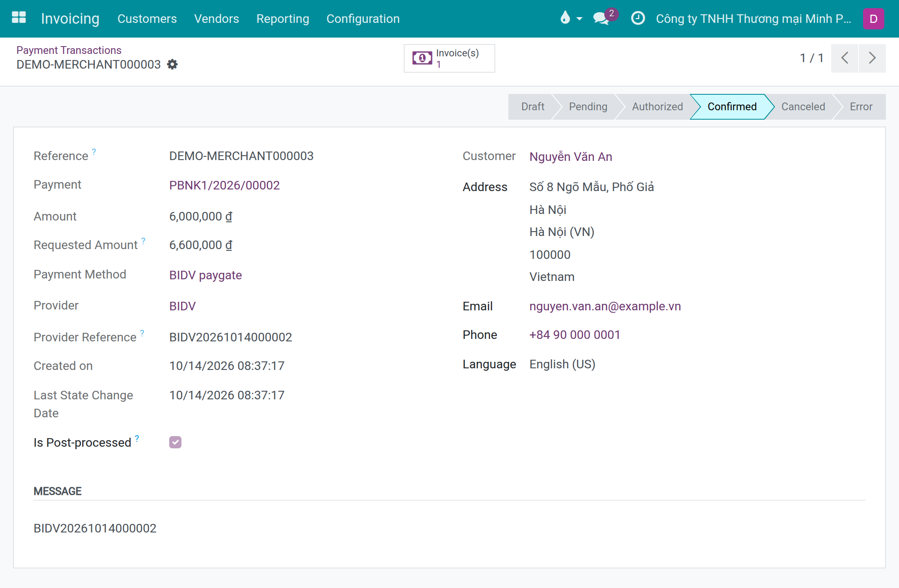Screen dimensions: 899x588
Task: Open customer Nguyễn Văn An link
Action: (x=571, y=157)
